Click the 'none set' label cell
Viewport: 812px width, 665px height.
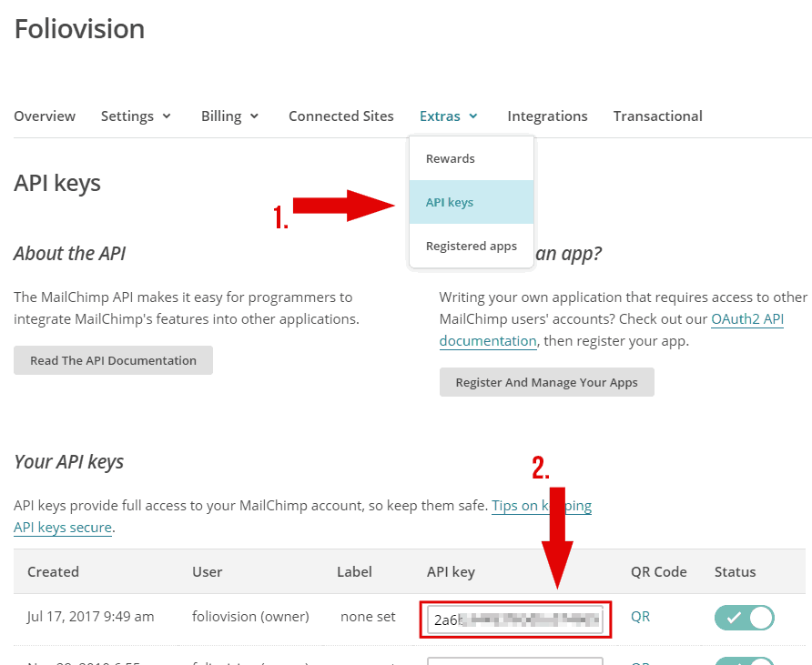368,617
